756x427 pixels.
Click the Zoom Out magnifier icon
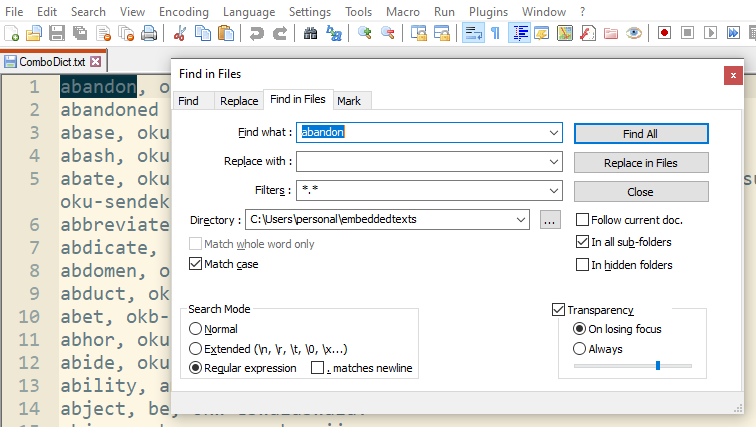388,33
